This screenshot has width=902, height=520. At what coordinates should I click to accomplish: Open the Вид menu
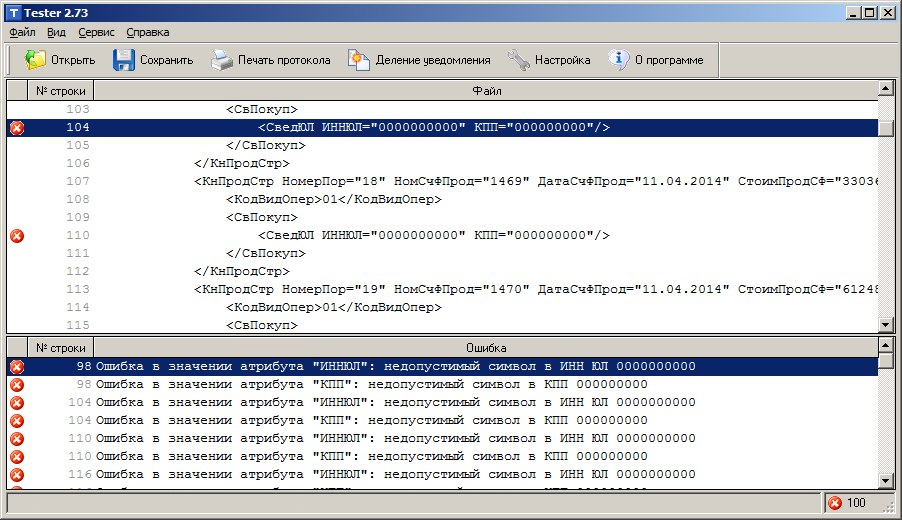(x=57, y=32)
